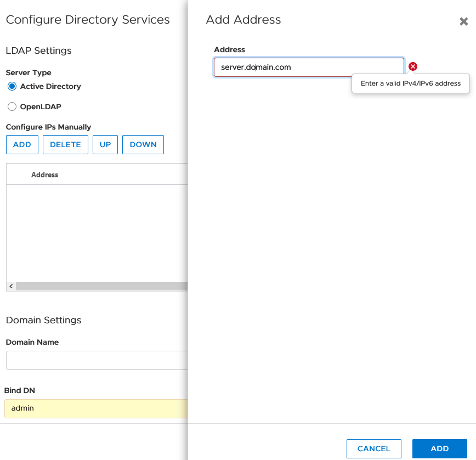Viewport: 476px width, 460px height.
Task: Click the Address label above input field
Action: pyautogui.click(x=229, y=50)
